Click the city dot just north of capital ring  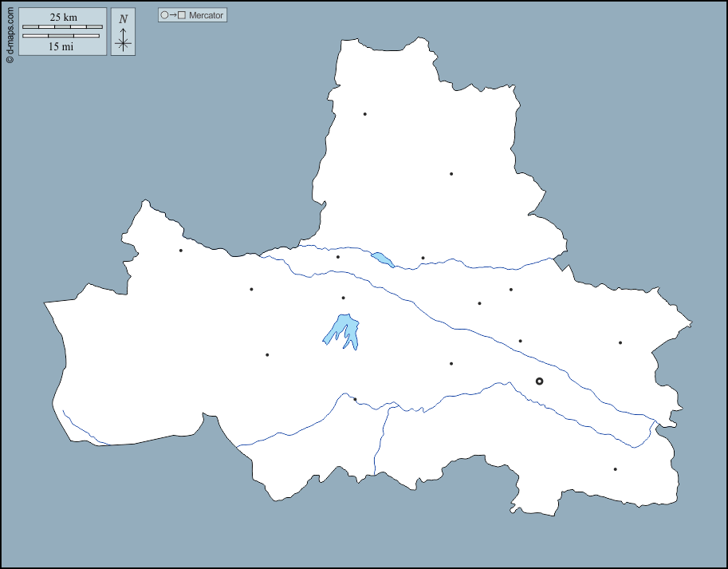(521, 341)
